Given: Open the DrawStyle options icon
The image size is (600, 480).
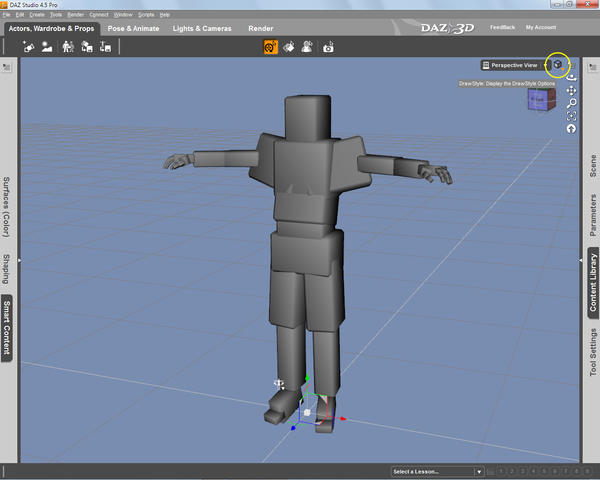Looking at the screenshot, I should pos(558,65).
